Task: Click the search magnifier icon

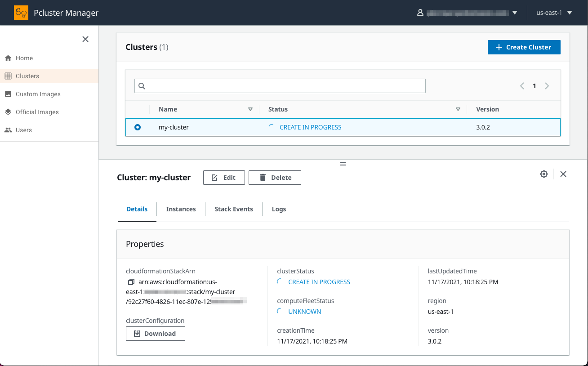Action: 142,86
